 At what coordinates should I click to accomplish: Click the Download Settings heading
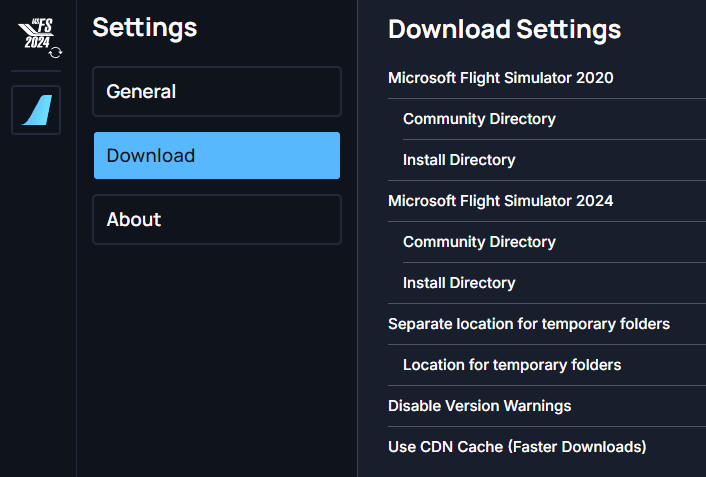pos(504,30)
